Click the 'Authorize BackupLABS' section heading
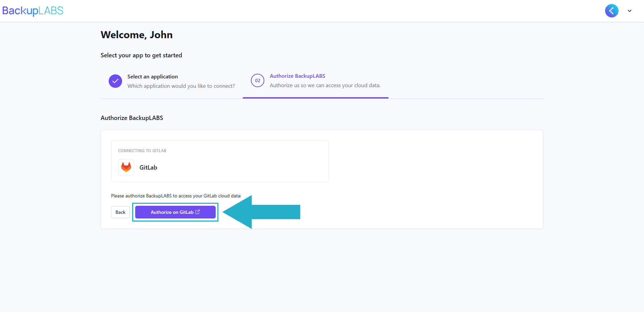Viewport: 644px width, 312px height. tap(132, 118)
